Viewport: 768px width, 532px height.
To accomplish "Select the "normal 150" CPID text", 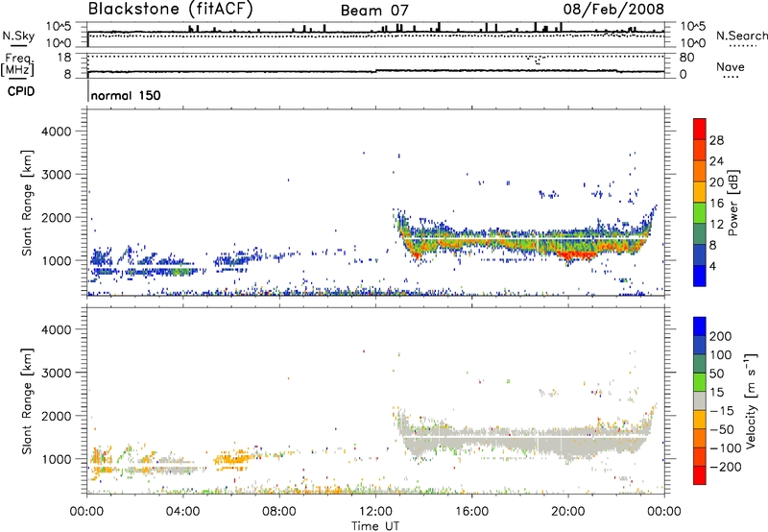I will click(126, 95).
